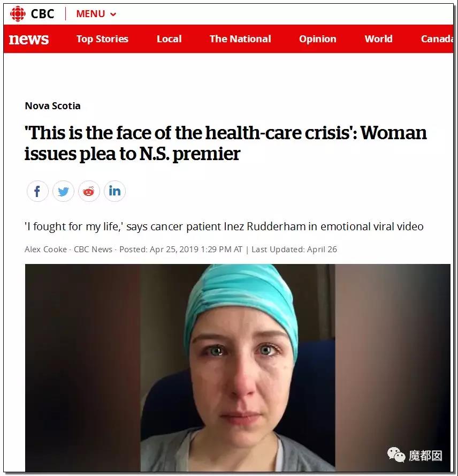Click the WeChat icon watermark
This screenshot has height=476, width=458.
[x=396, y=455]
